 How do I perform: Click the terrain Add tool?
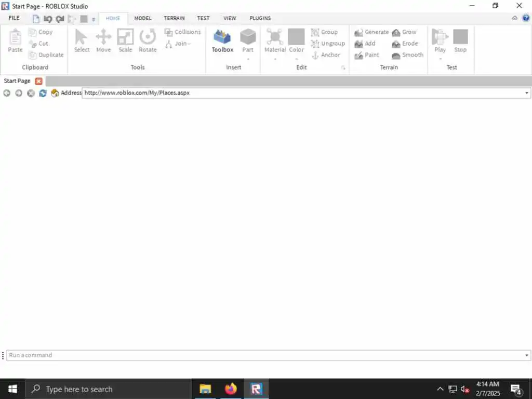pyautogui.click(x=365, y=44)
